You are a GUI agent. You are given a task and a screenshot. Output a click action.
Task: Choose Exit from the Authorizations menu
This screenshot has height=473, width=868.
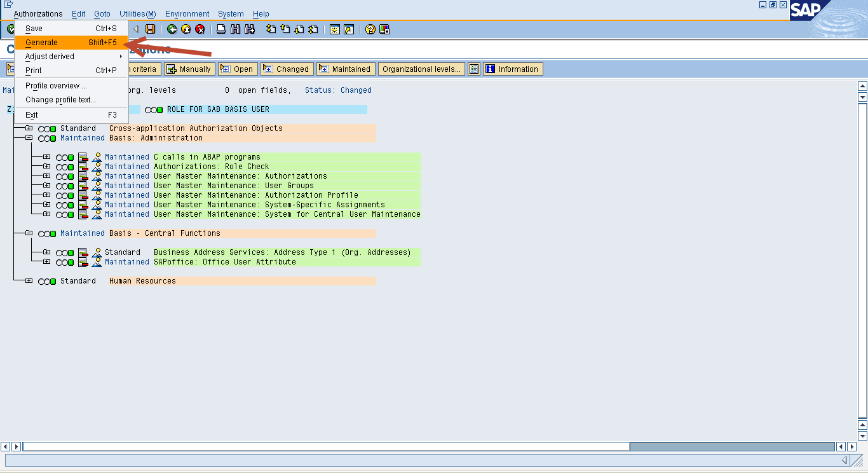(x=71, y=115)
